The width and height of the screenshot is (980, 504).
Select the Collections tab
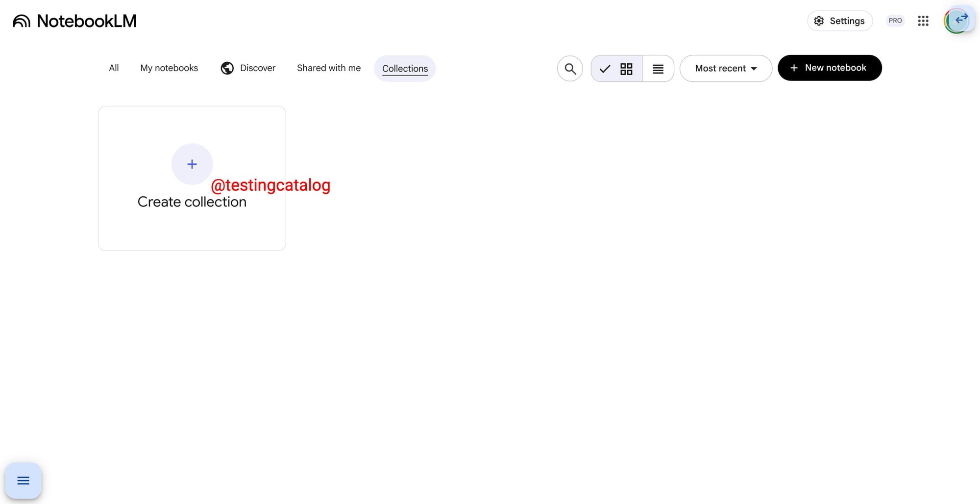pos(405,69)
